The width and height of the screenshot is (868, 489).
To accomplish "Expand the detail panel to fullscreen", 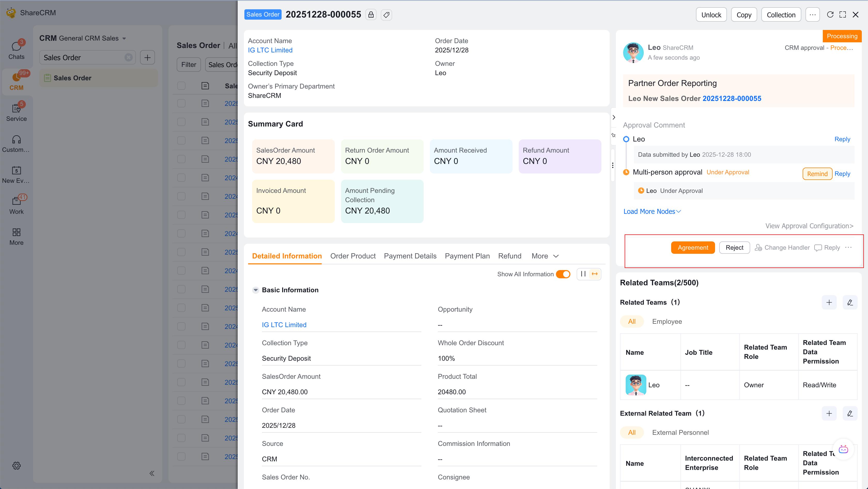I will point(843,14).
